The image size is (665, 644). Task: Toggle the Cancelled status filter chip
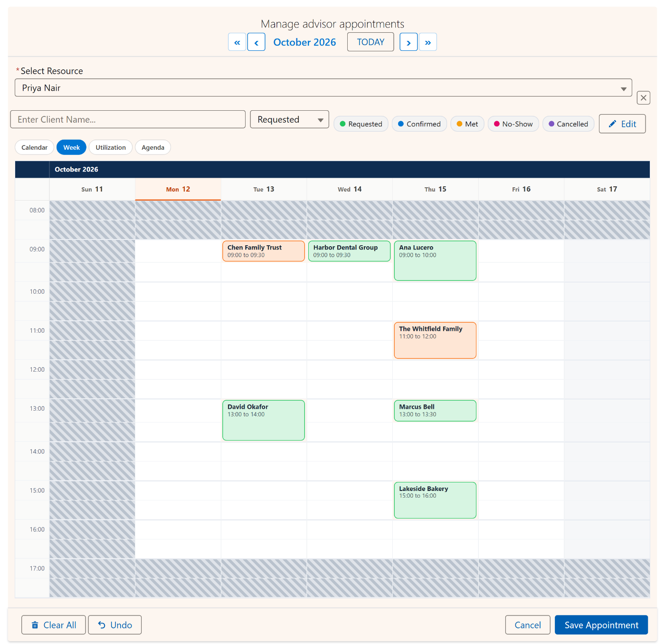[568, 124]
